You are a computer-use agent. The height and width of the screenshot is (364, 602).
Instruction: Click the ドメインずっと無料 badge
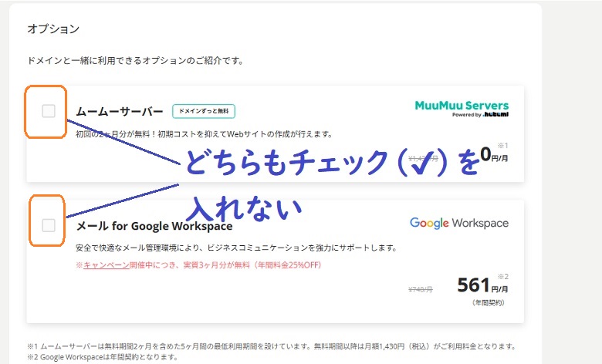204,111
